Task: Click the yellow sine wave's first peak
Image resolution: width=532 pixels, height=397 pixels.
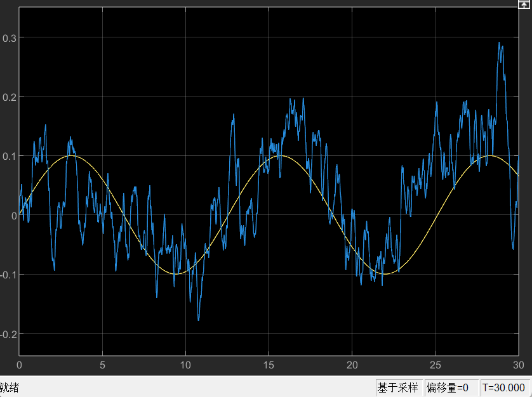Action: point(71,155)
